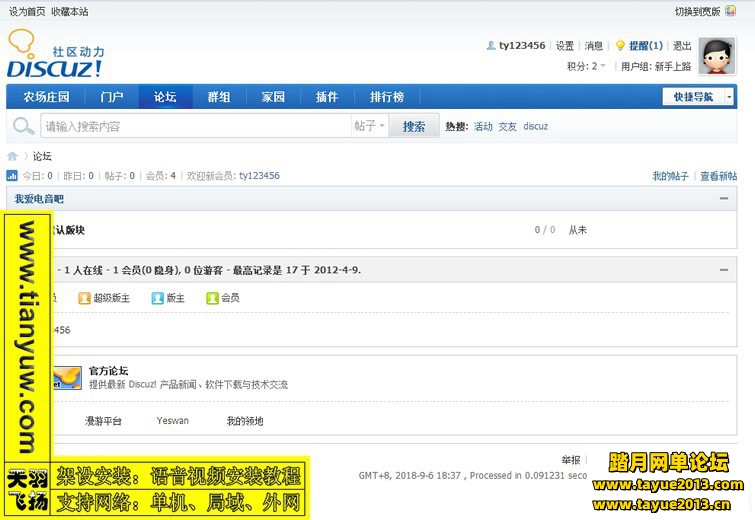Open the 快捷导航 quick navigation dropdown
Image resolution: width=755 pixels, height=520 pixels.
pyautogui.click(x=698, y=97)
